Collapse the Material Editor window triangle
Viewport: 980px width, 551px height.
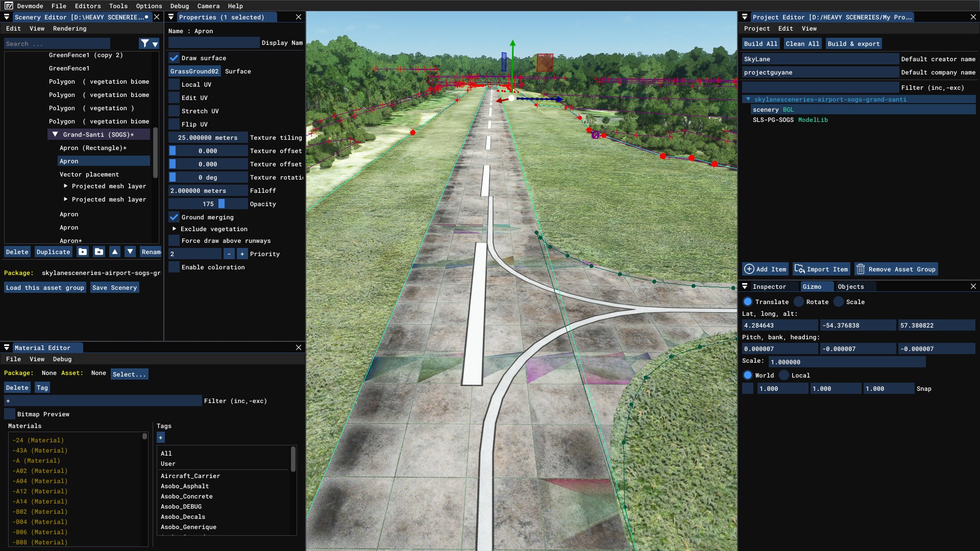(7, 347)
